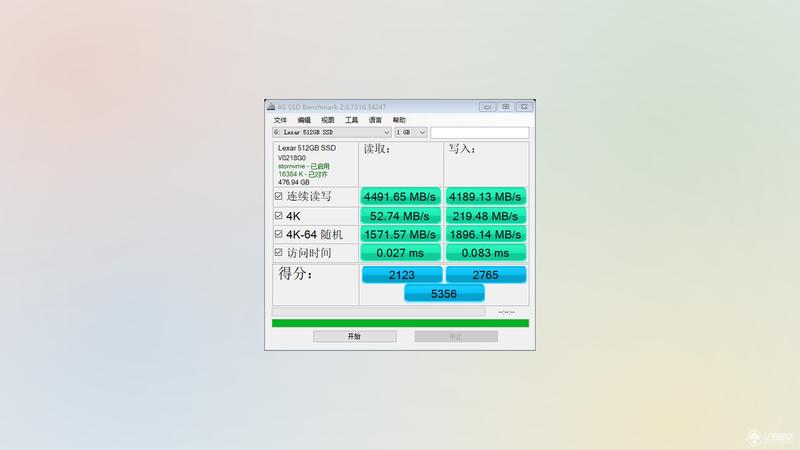This screenshot has width=800, height=450.
Task: Open the 1 GB test size dropdown
Action: point(411,133)
